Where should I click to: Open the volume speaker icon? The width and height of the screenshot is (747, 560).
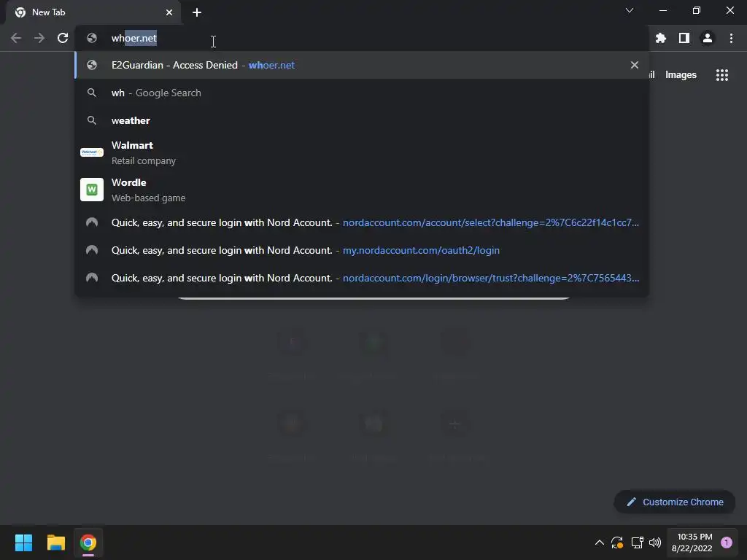click(x=656, y=542)
